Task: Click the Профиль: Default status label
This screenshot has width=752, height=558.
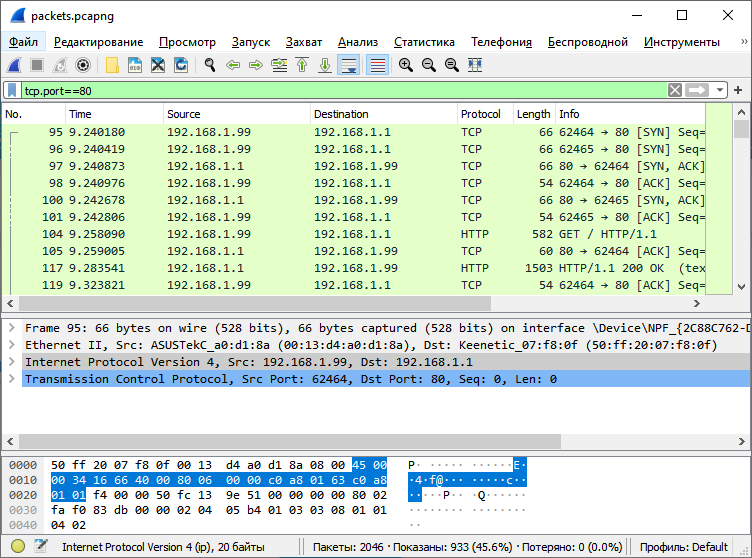Action: tap(684, 547)
